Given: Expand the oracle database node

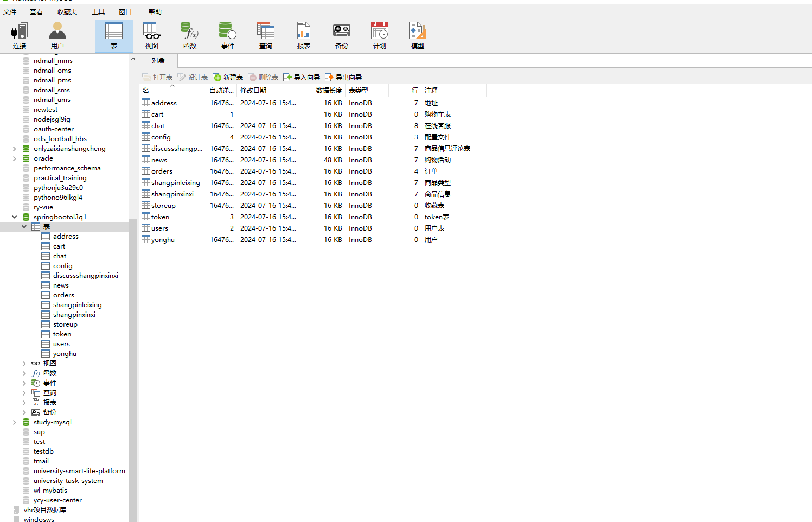Looking at the screenshot, I should click(14, 158).
